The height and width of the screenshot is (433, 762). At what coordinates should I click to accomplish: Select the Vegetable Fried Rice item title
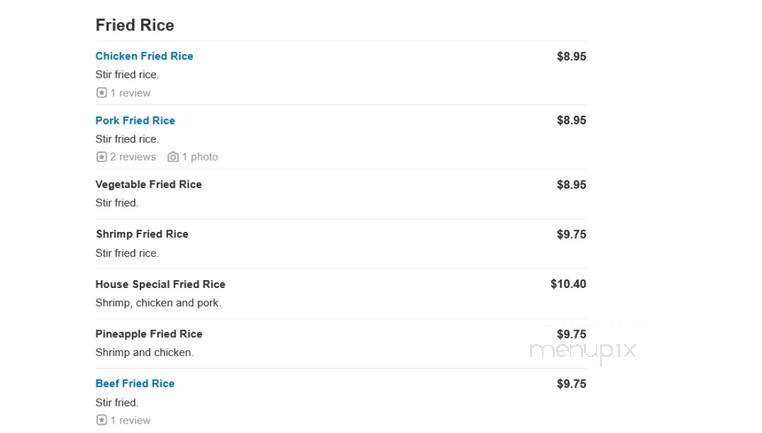[x=148, y=185]
